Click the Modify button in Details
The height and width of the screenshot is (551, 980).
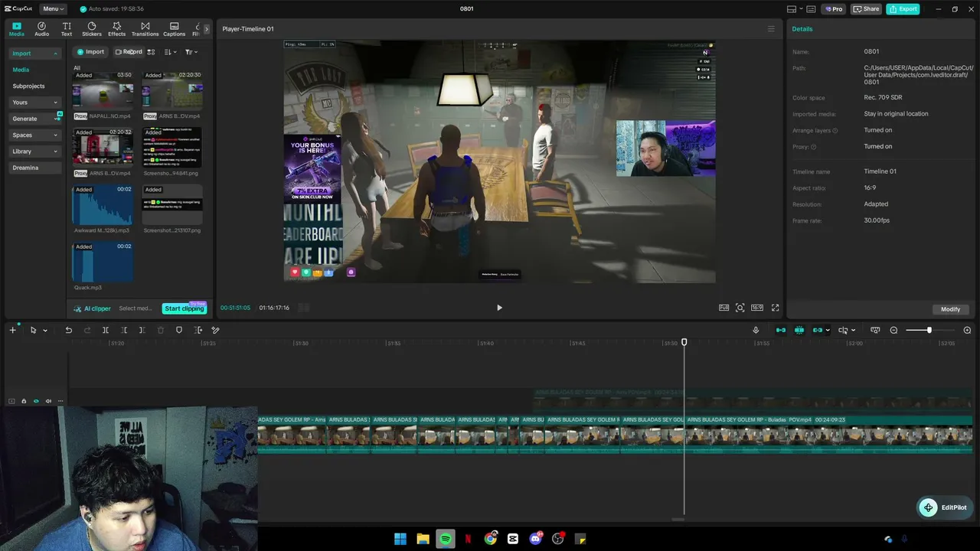pos(951,309)
